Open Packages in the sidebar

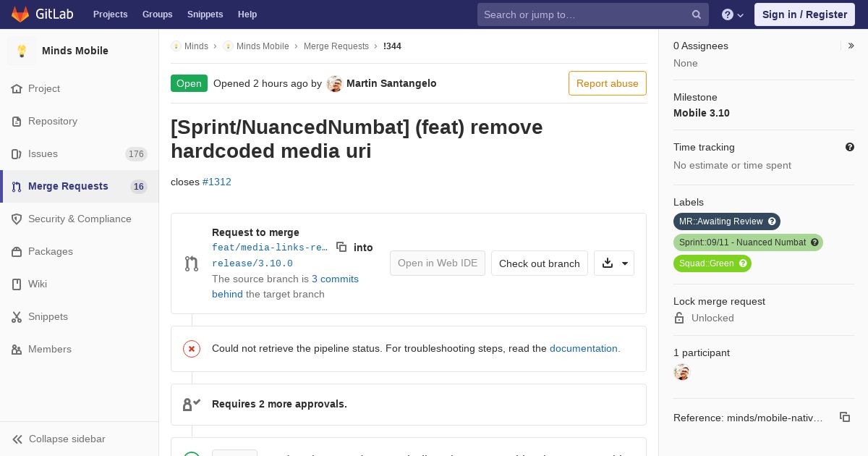coord(51,251)
